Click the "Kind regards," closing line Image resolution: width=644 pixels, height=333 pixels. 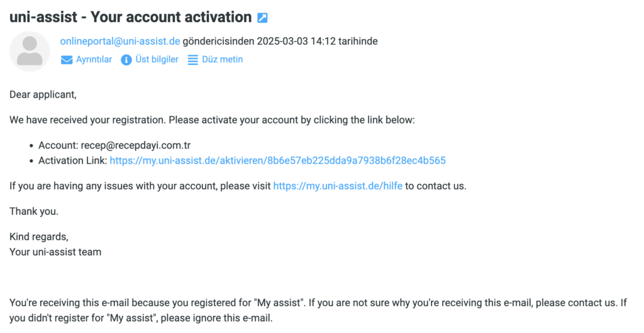[38, 237]
